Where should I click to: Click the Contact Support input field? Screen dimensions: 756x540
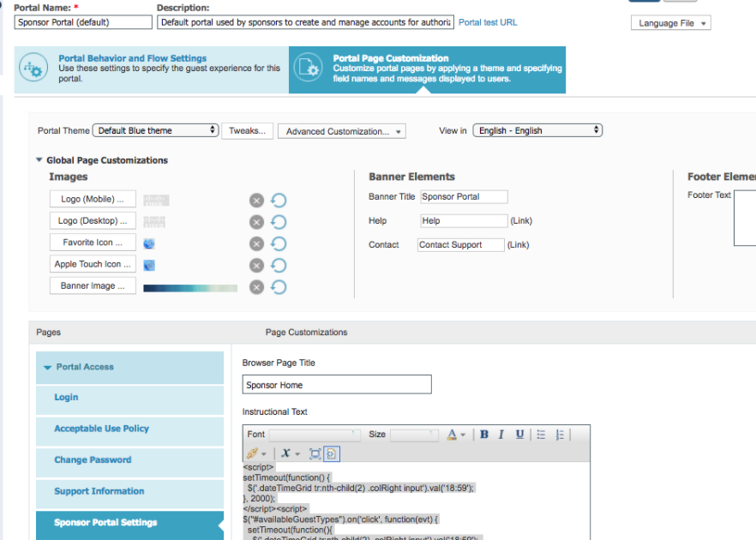[x=461, y=245]
